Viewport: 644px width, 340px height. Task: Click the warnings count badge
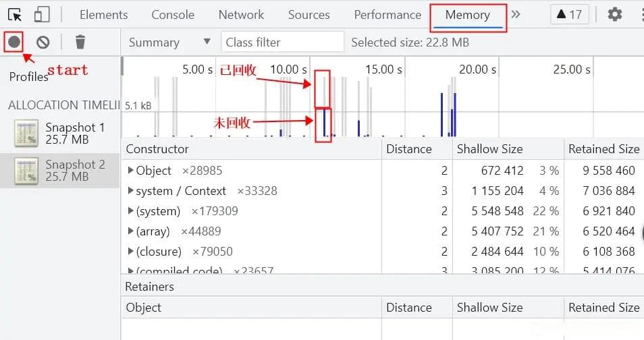570,14
